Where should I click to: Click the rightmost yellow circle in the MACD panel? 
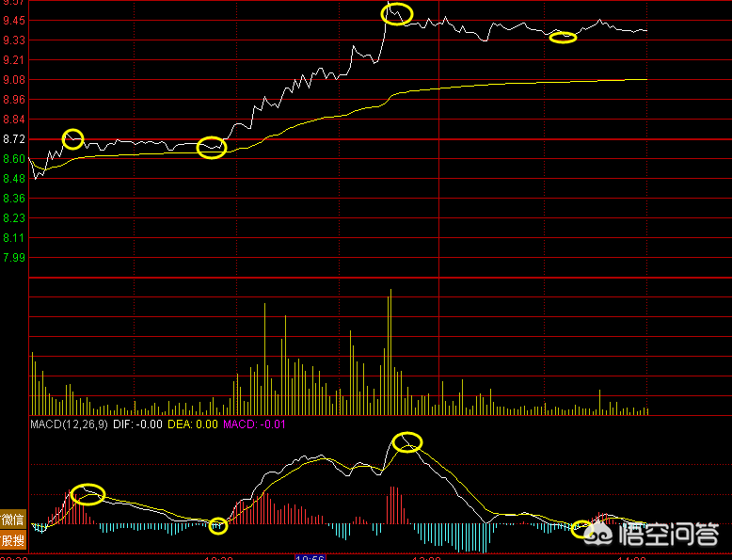tap(583, 529)
